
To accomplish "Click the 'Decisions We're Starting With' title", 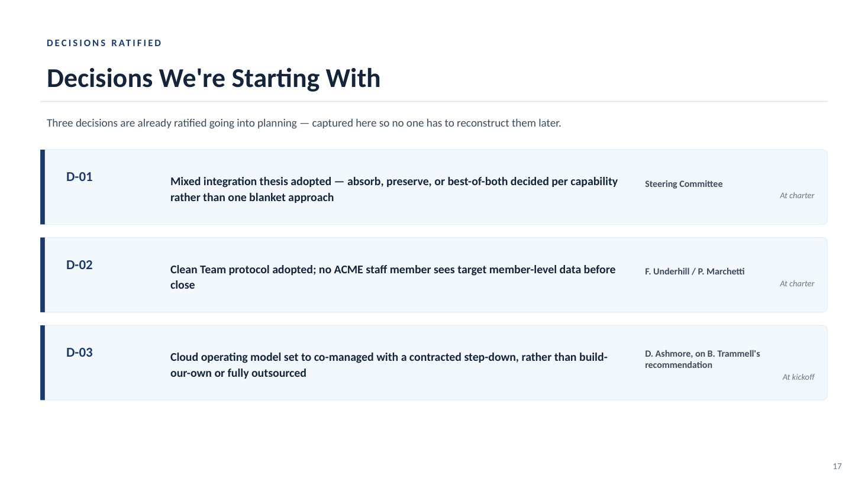I will point(214,78).
